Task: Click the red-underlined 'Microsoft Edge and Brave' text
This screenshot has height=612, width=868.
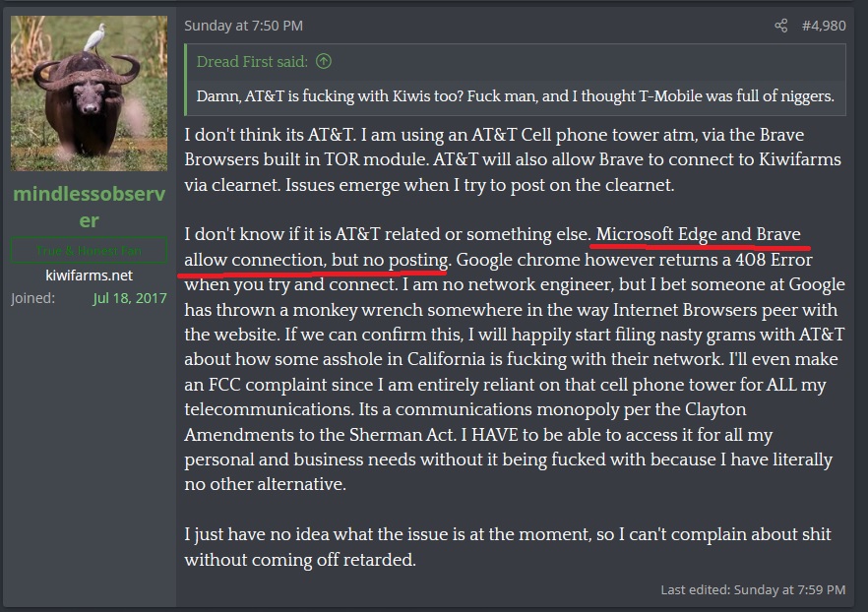Action: coord(698,234)
